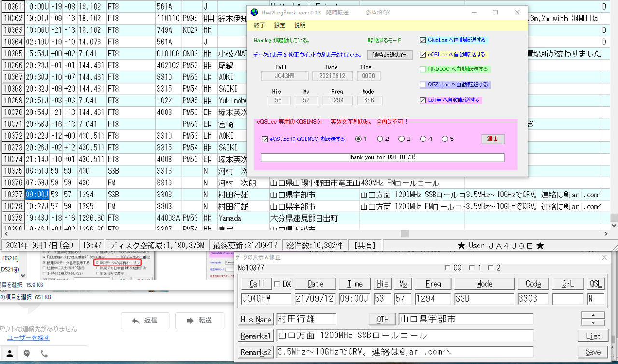Image resolution: width=618 pixels, height=364 pixels.
Task: Click the Freq button in data edit window
Action: tap(433, 284)
